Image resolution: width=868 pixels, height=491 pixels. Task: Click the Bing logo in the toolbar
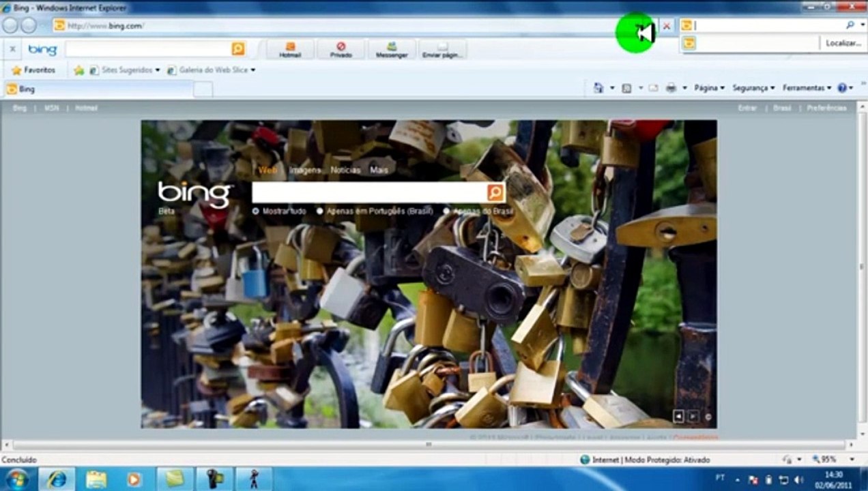point(42,49)
